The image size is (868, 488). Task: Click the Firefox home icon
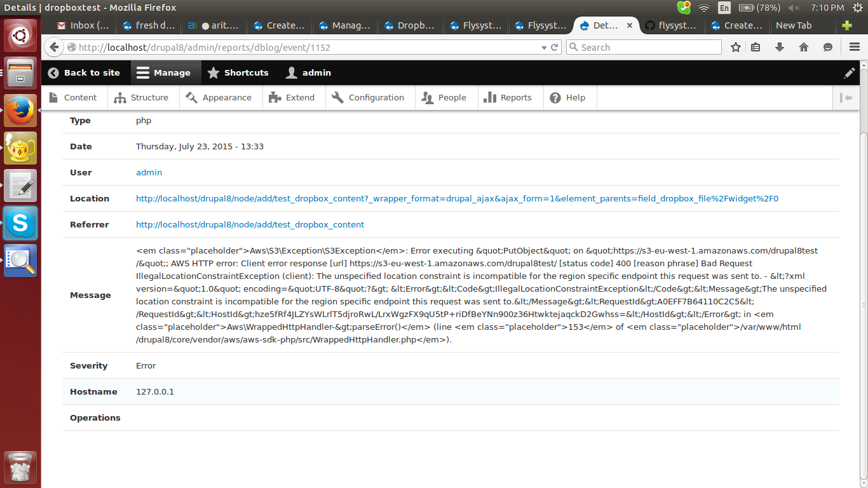[803, 47]
